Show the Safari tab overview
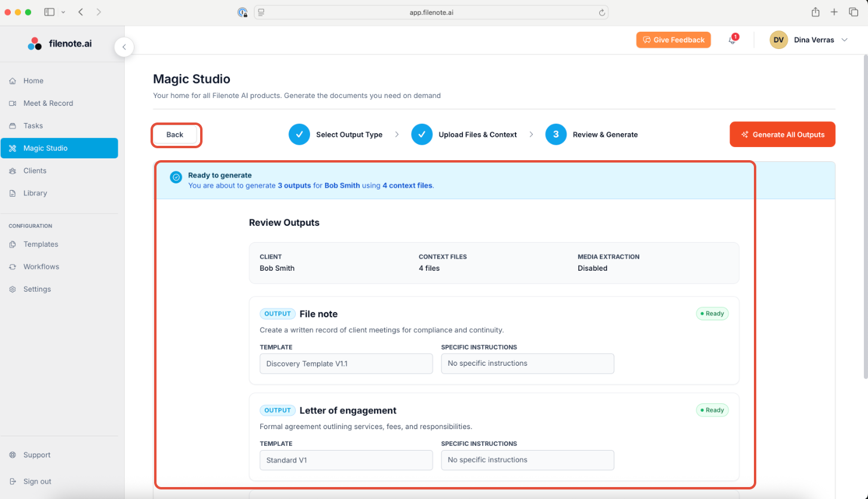The width and height of the screenshot is (868, 499). coord(854,12)
